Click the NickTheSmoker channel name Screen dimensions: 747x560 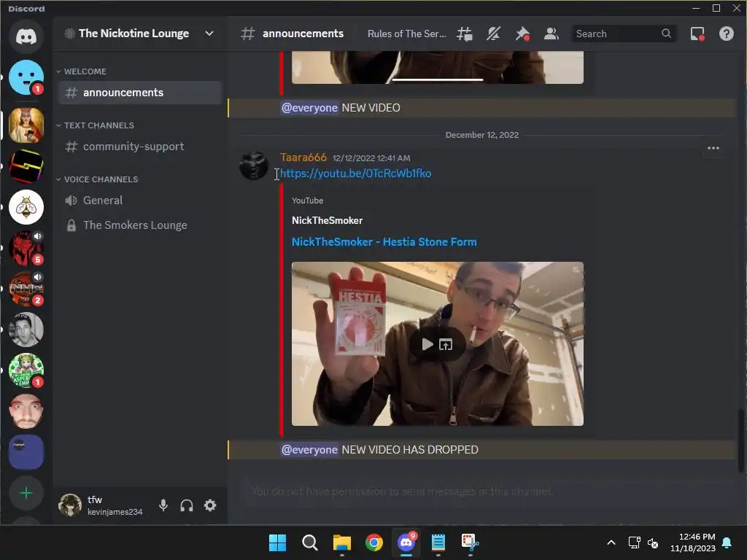point(327,220)
